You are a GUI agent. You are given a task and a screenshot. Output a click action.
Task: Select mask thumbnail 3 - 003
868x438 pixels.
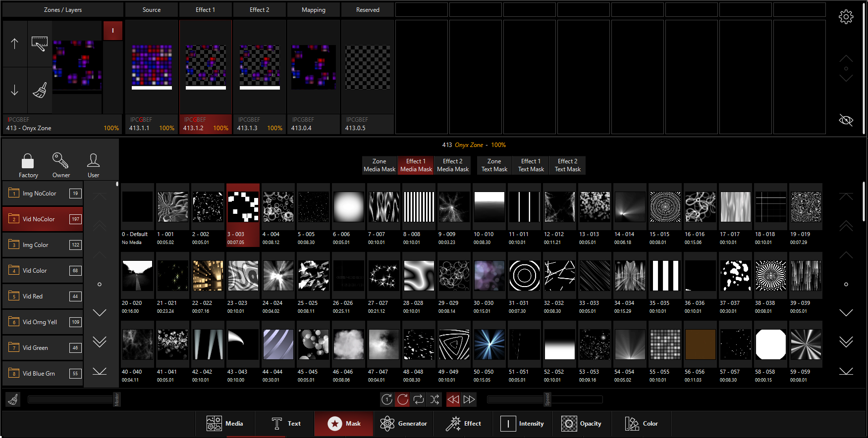tap(243, 215)
